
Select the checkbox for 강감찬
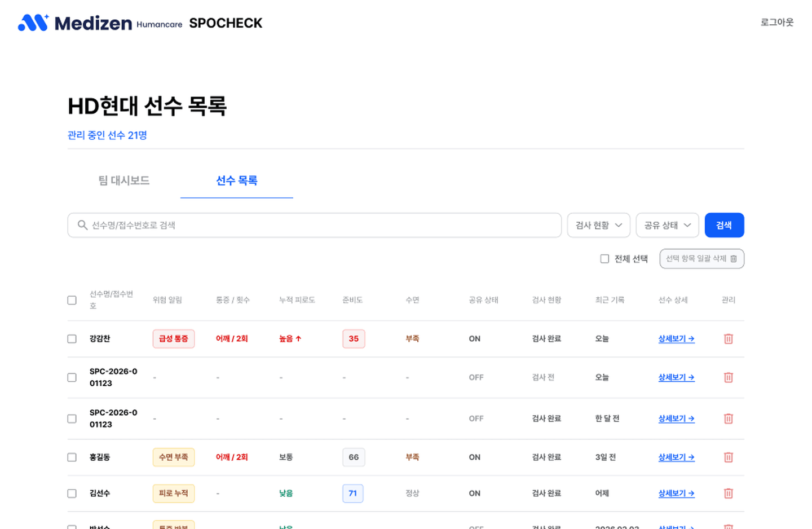[72, 339]
